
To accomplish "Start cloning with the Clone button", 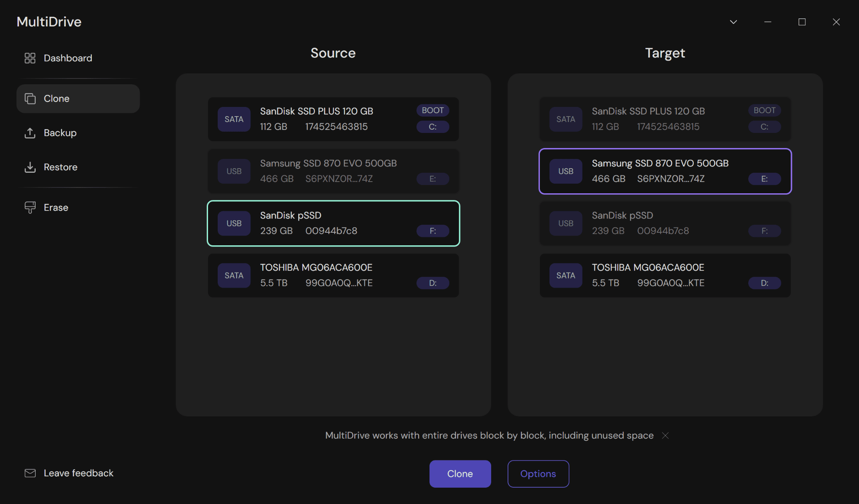I will [460, 474].
